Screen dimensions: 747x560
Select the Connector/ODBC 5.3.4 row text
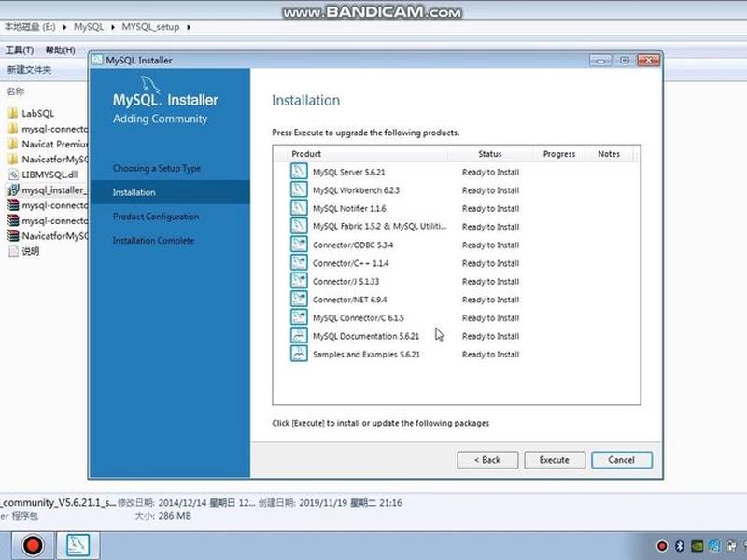(x=353, y=245)
